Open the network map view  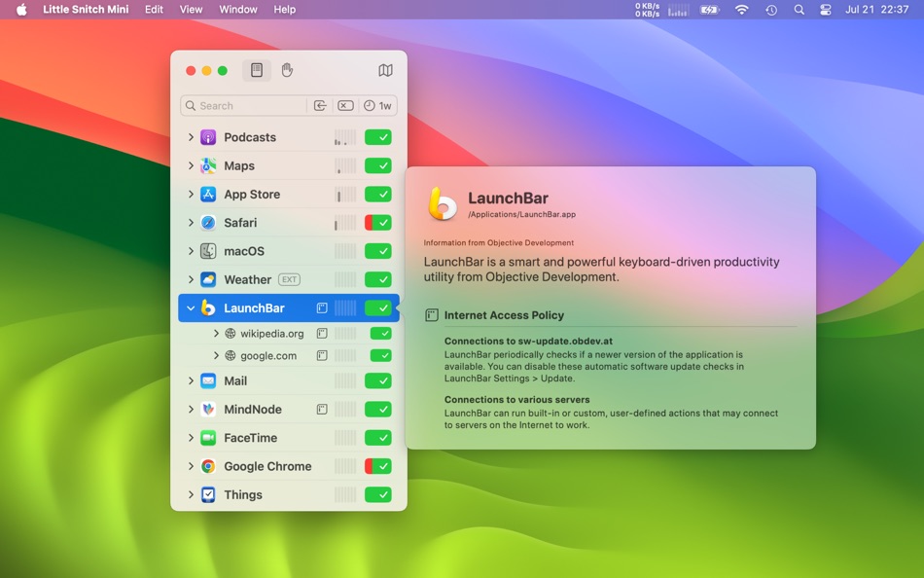point(385,70)
